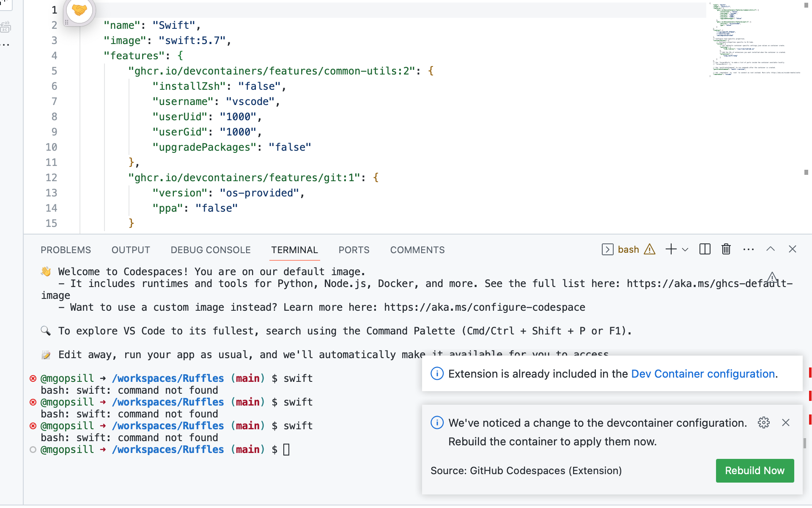Click the "userGid" key on line 9
812x508 pixels.
[x=180, y=132]
